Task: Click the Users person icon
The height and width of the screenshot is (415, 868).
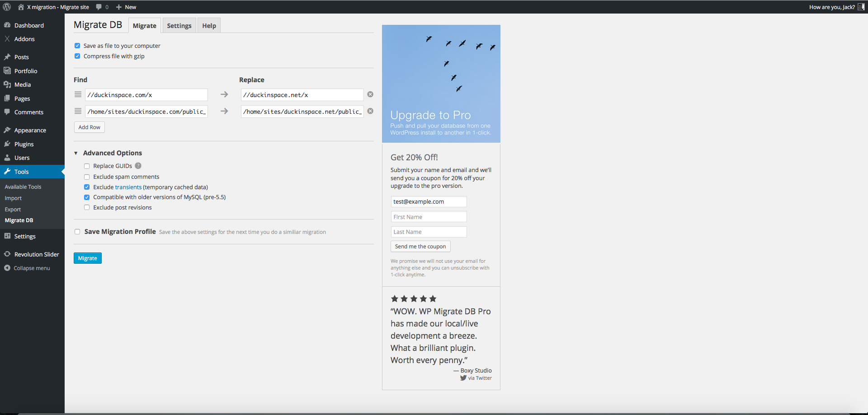Action: tap(7, 158)
